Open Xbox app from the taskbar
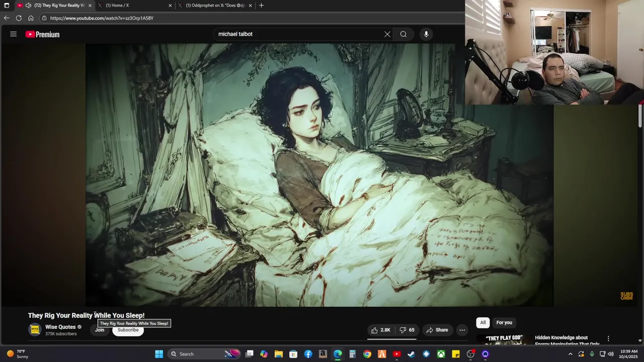The width and height of the screenshot is (644, 362). (441, 354)
